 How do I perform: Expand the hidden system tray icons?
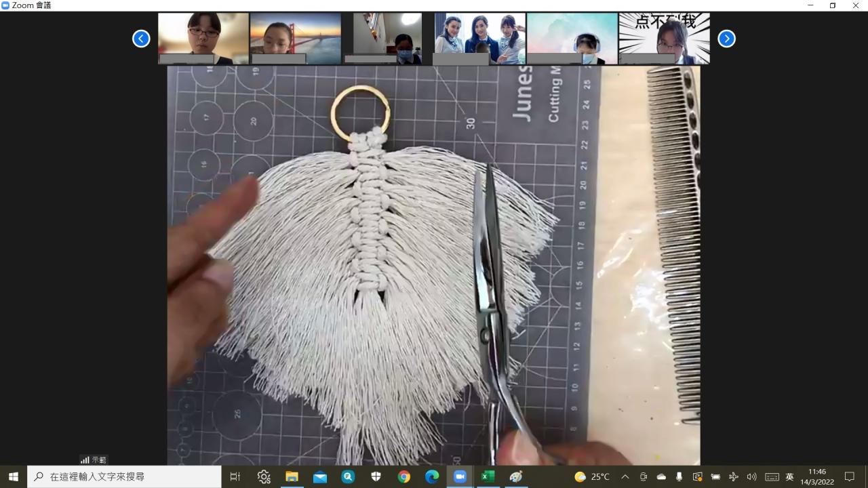pos(625,476)
